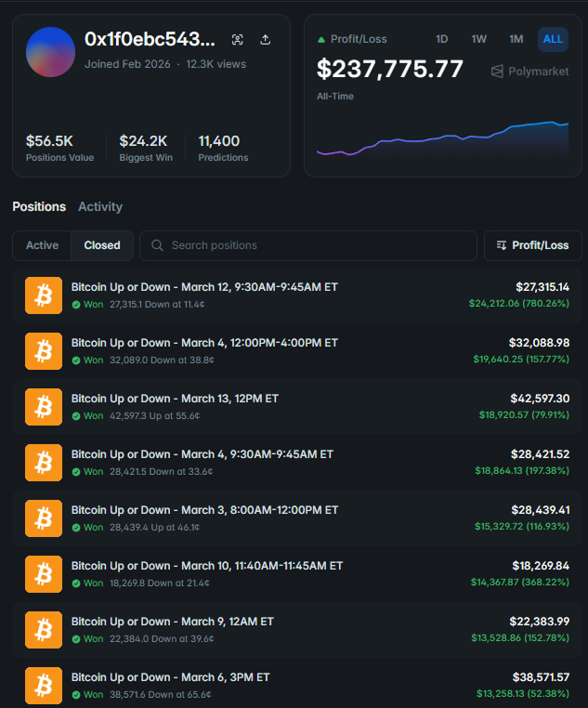588x708 pixels.
Task: Click the 11,400 Predictions stat
Action: coord(223,148)
